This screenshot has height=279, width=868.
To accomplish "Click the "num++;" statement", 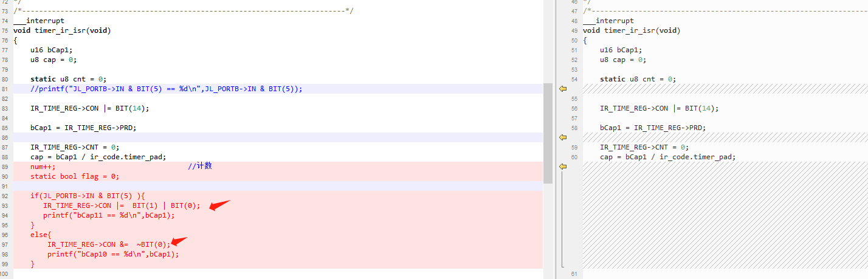I will (43, 167).
